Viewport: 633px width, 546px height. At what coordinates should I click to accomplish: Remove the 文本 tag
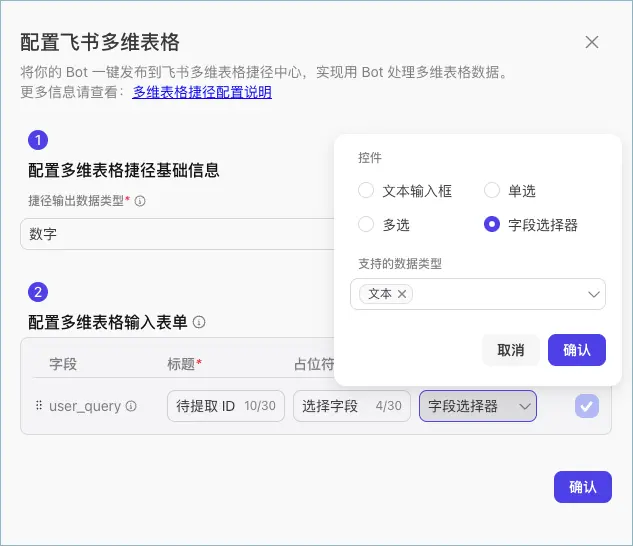pyautogui.click(x=402, y=294)
